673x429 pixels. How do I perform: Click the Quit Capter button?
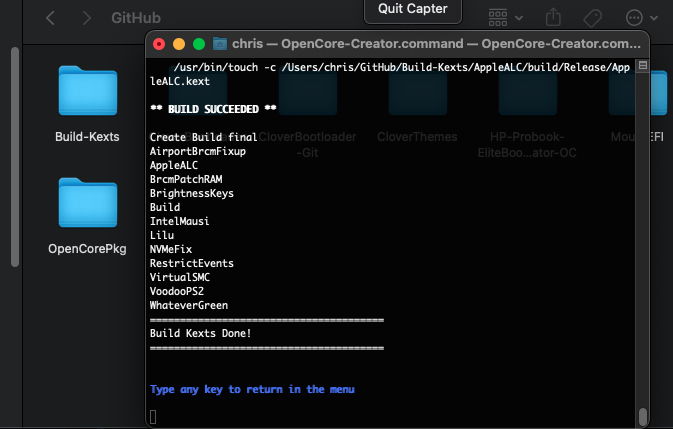(413, 9)
